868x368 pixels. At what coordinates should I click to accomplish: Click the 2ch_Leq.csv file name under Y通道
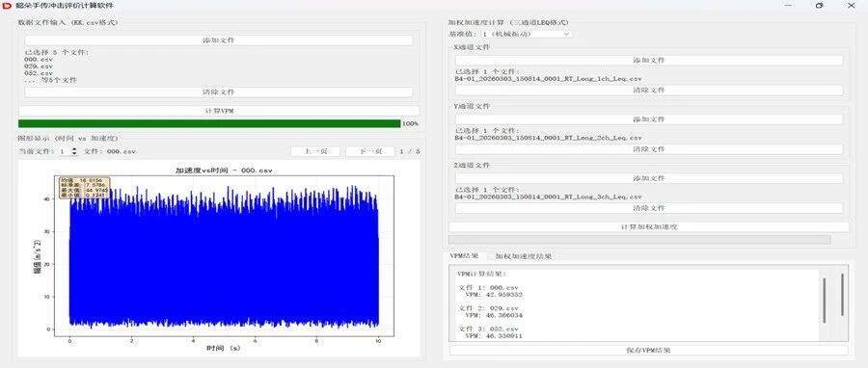548,138
